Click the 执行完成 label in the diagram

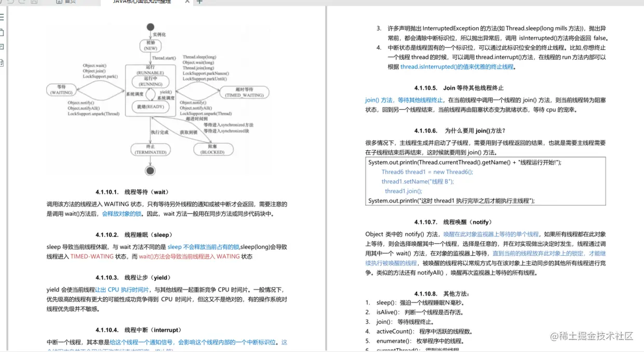[160, 133]
